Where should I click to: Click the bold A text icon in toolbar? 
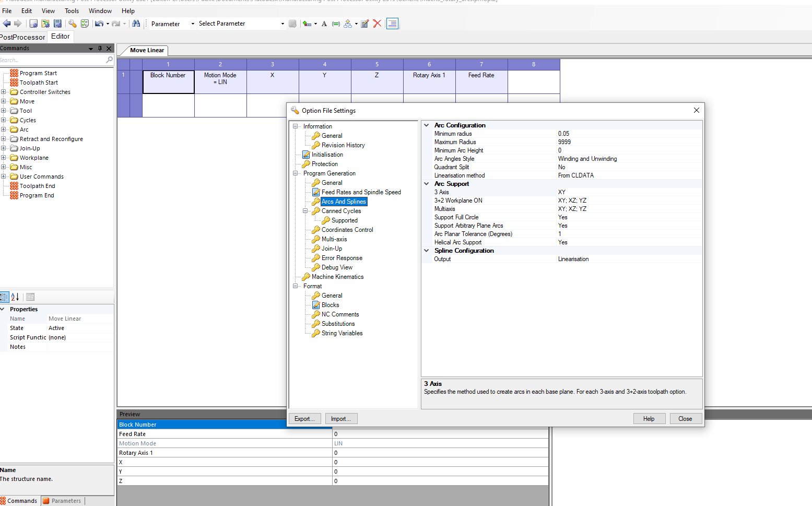324,23
